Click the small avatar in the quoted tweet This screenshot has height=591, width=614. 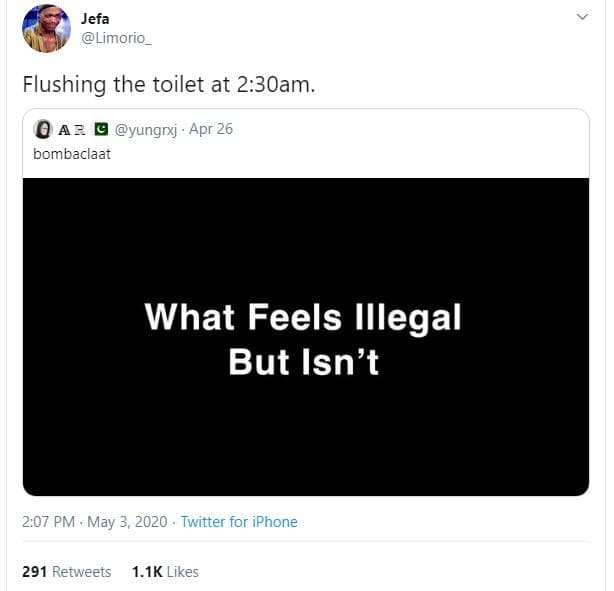point(43,129)
